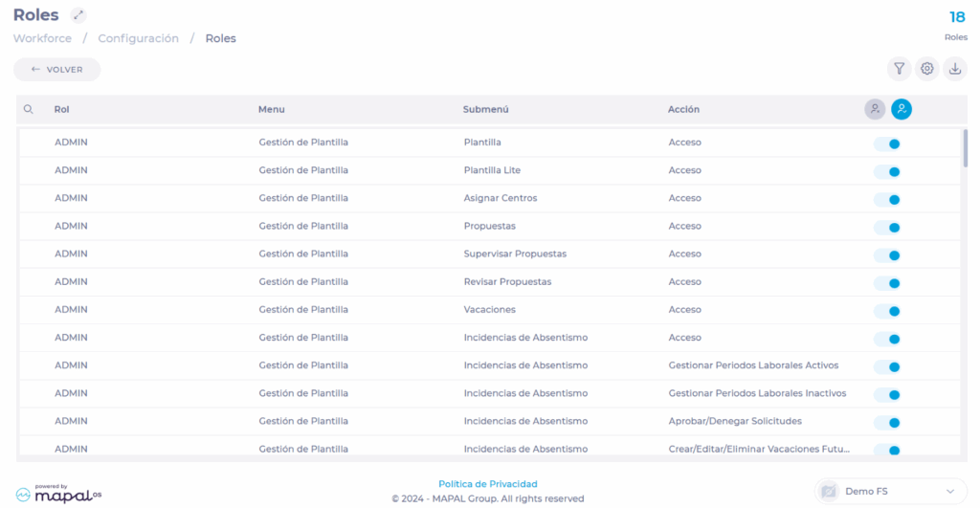Open the filter funnel icon
Screen dimensions: 980x508
(899, 69)
